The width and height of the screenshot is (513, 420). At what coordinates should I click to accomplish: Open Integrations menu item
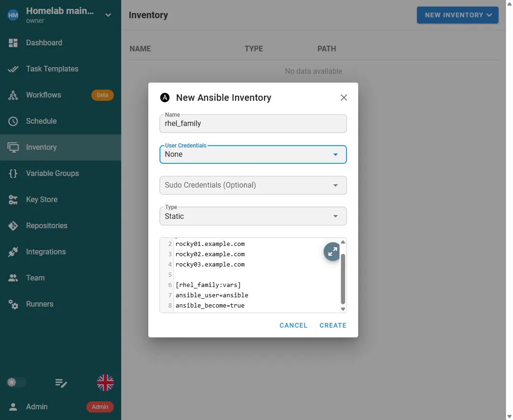tap(61, 252)
